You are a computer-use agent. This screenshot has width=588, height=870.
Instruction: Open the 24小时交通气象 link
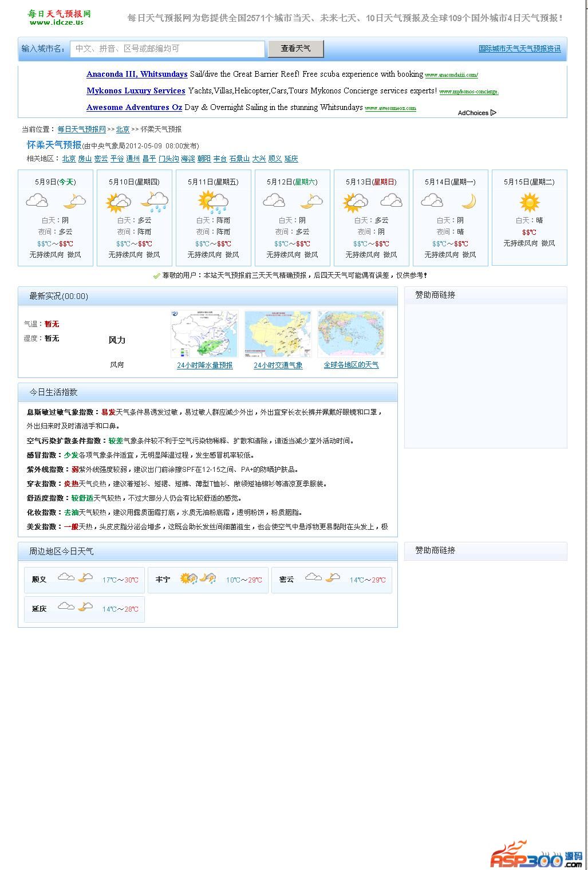[278, 365]
